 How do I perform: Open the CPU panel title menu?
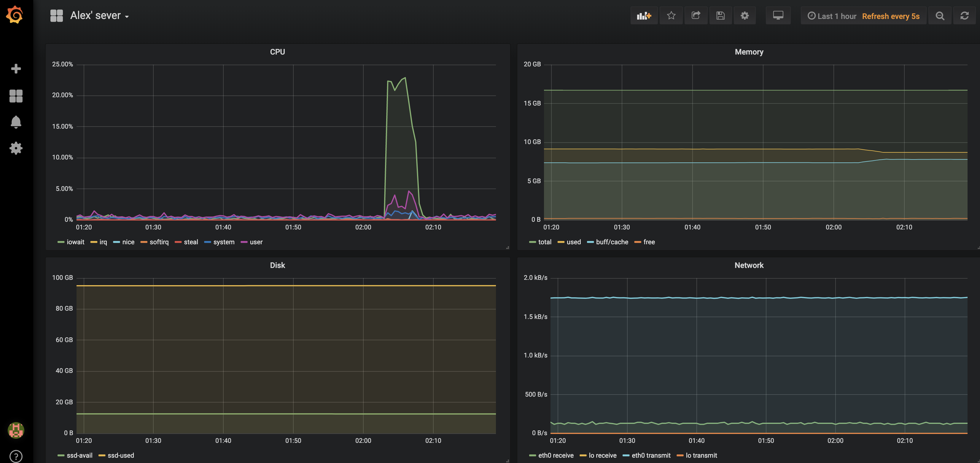click(x=277, y=52)
